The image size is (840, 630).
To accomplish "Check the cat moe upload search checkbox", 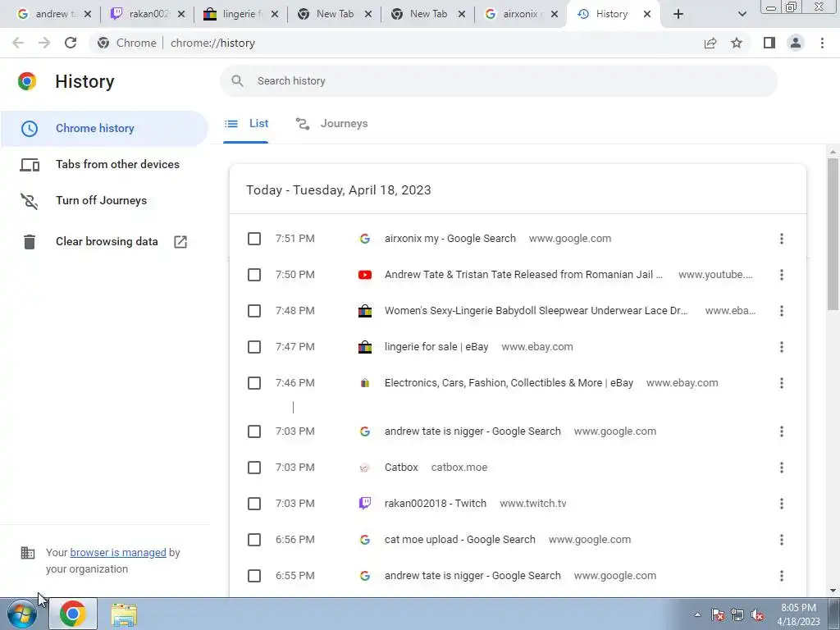I will [x=254, y=540].
